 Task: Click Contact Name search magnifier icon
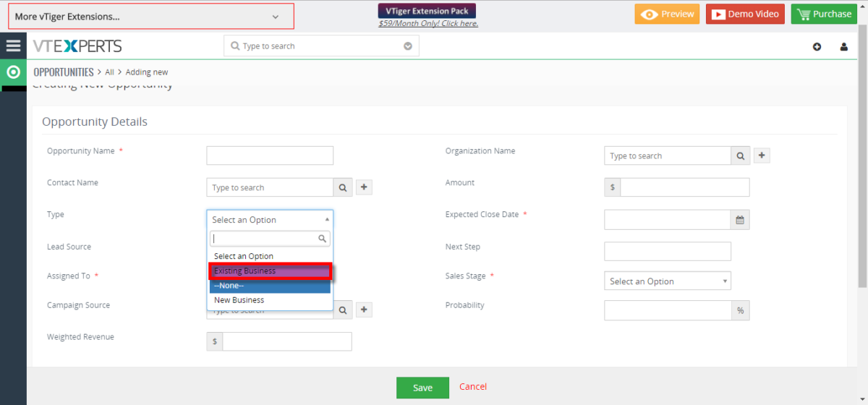[x=342, y=187]
